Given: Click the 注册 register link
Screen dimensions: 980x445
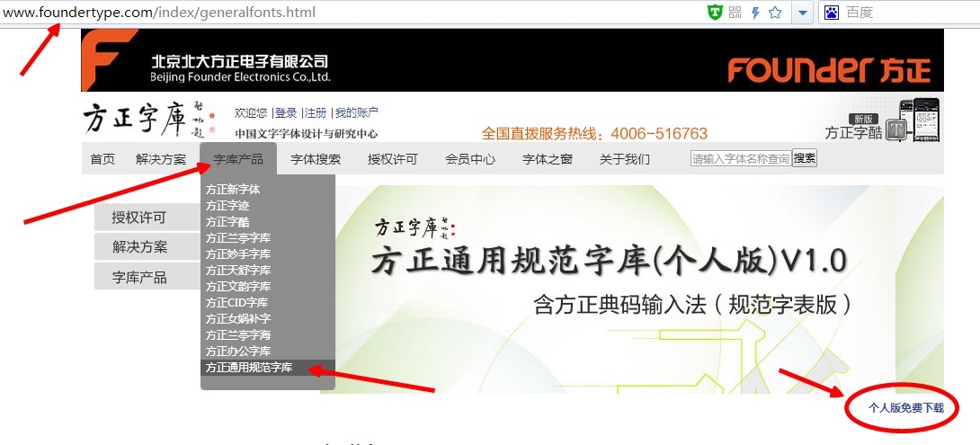Looking at the screenshot, I should pos(316,113).
